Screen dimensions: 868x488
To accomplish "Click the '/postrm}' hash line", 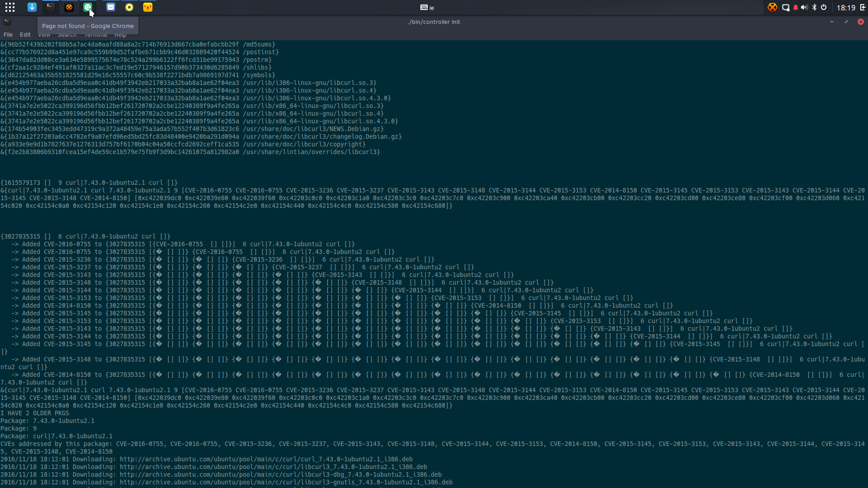I will click(x=136, y=60).
